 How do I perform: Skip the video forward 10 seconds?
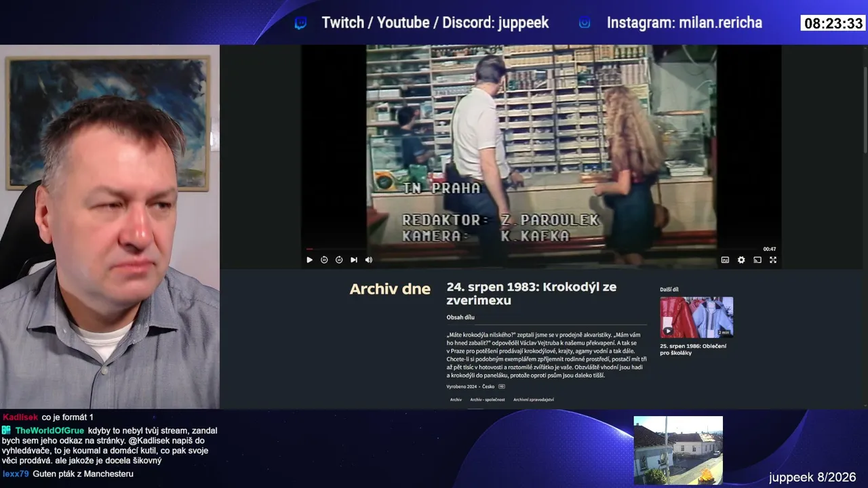click(x=339, y=260)
